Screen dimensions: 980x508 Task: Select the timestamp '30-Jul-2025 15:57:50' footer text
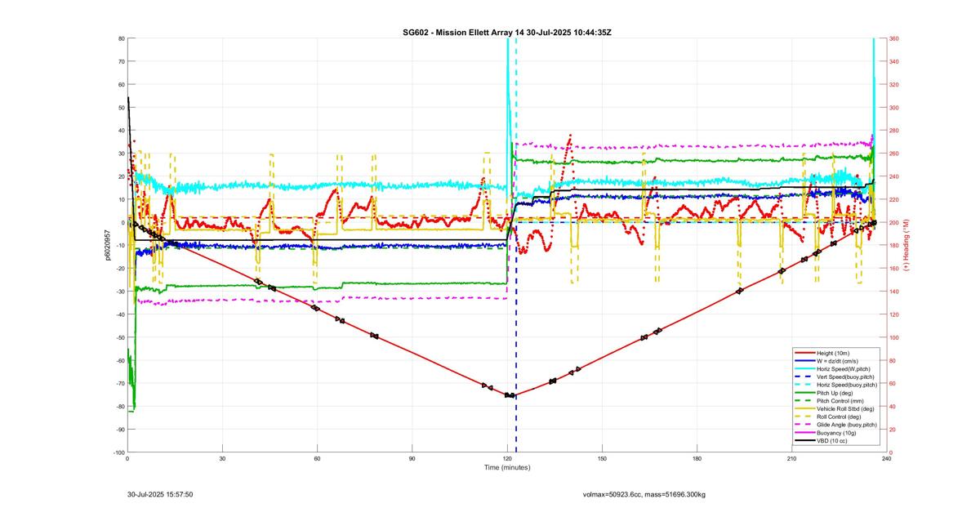pyautogui.click(x=160, y=494)
